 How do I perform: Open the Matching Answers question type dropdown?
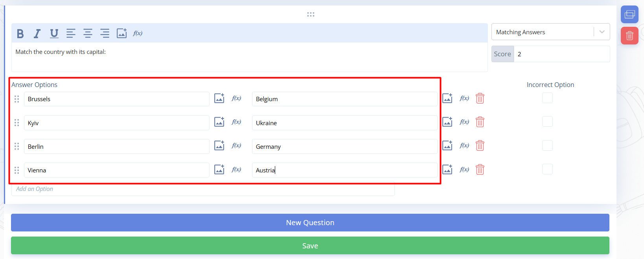(550, 32)
